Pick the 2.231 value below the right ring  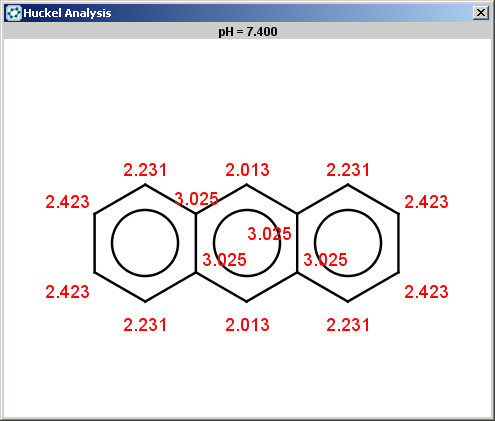click(x=348, y=325)
